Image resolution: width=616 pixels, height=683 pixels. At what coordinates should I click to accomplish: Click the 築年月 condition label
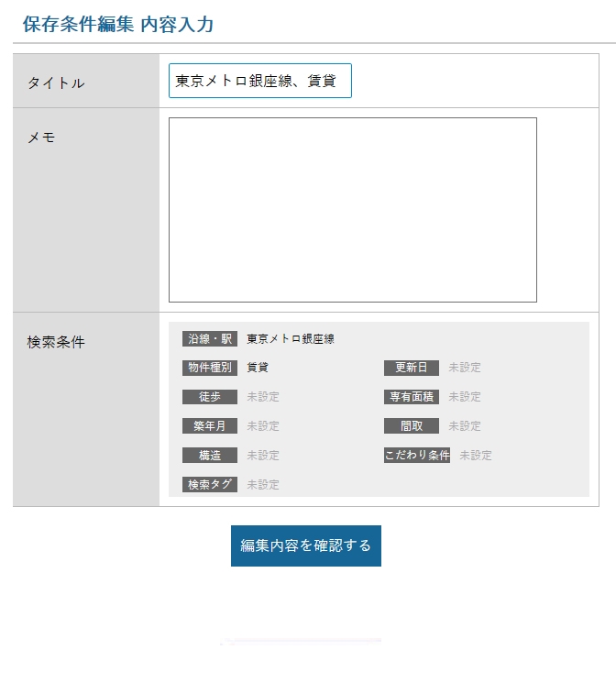[210, 426]
